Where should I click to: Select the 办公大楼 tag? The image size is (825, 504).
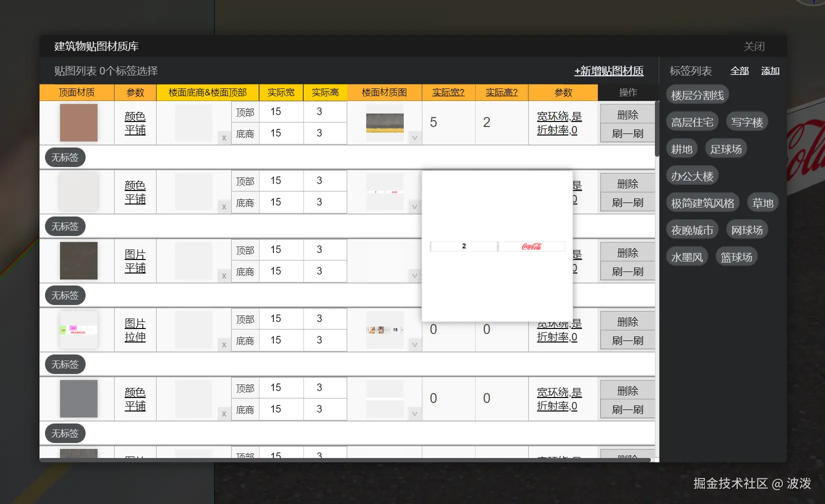(x=692, y=176)
